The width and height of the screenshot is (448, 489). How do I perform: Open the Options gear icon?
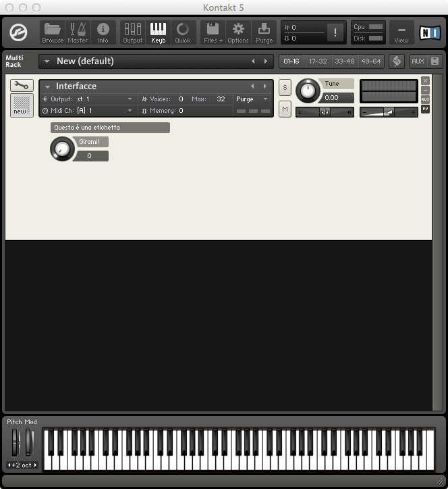point(238,32)
